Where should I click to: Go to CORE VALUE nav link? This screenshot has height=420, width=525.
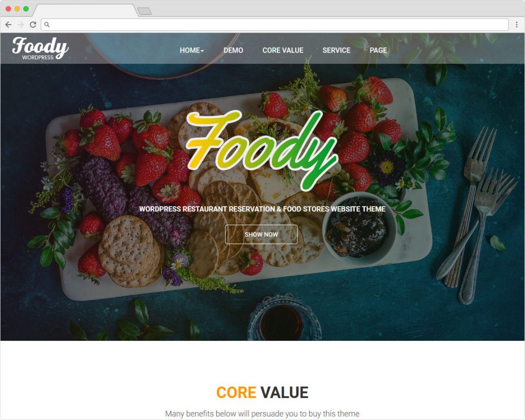[x=282, y=50]
